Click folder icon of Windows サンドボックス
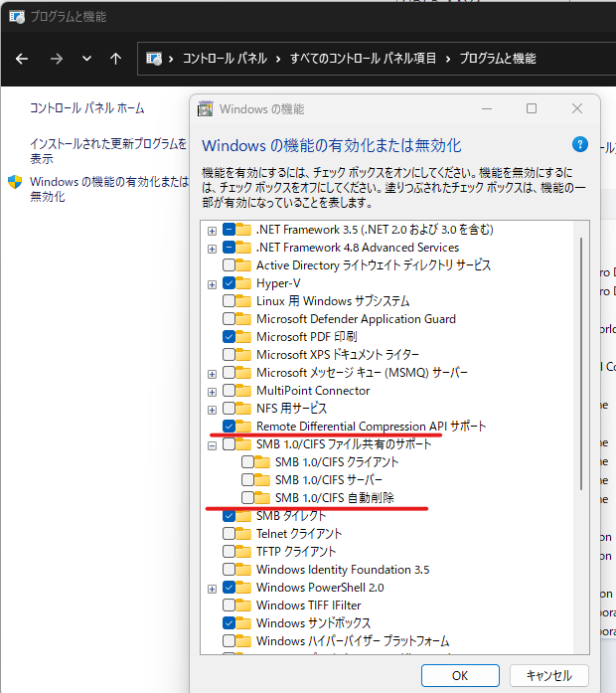The image size is (616, 693). [243, 622]
